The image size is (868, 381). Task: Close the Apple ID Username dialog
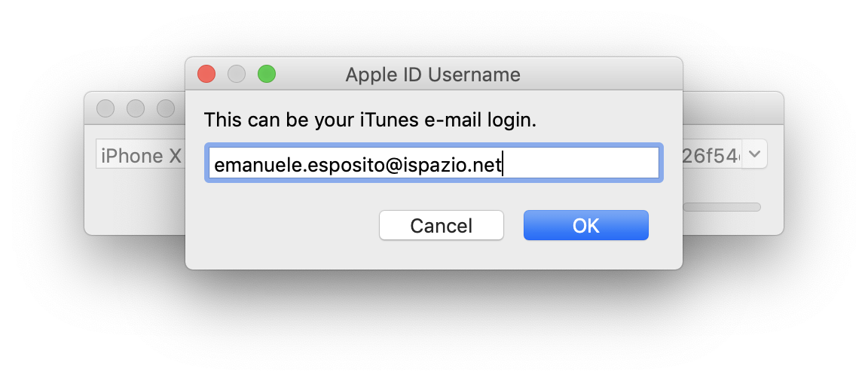click(206, 74)
